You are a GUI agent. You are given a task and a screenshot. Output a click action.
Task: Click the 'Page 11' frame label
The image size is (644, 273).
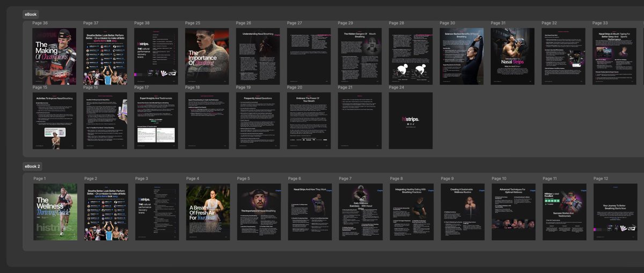click(x=550, y=178)
